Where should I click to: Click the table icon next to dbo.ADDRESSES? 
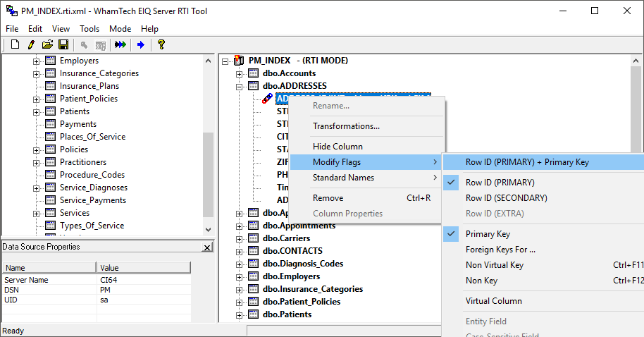[x=254, y=86]
